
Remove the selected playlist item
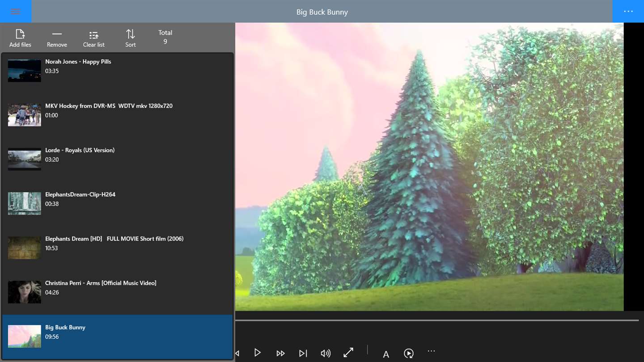(x=57, y=38)
